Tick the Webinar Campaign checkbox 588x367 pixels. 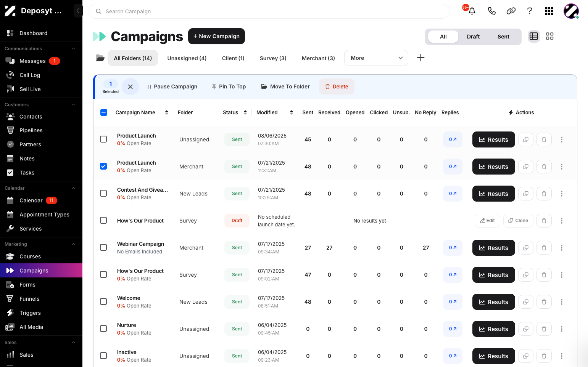[103, 247]
